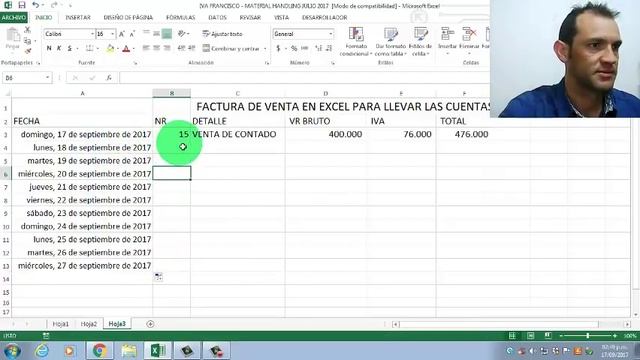This screenshot has width=640, height=360.
Task: Click the autofill options icon below dates
Action: 158,277
